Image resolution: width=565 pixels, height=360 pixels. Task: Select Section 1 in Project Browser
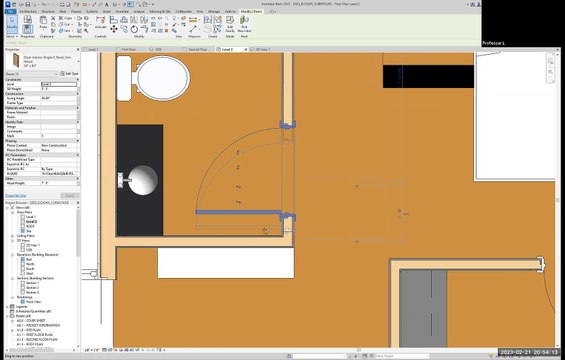32,283
